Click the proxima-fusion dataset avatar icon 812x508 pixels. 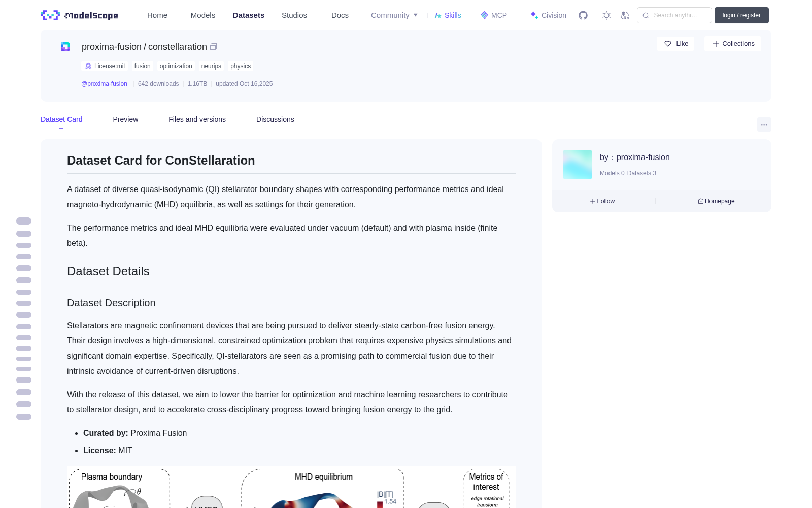(x=65, y=47)
